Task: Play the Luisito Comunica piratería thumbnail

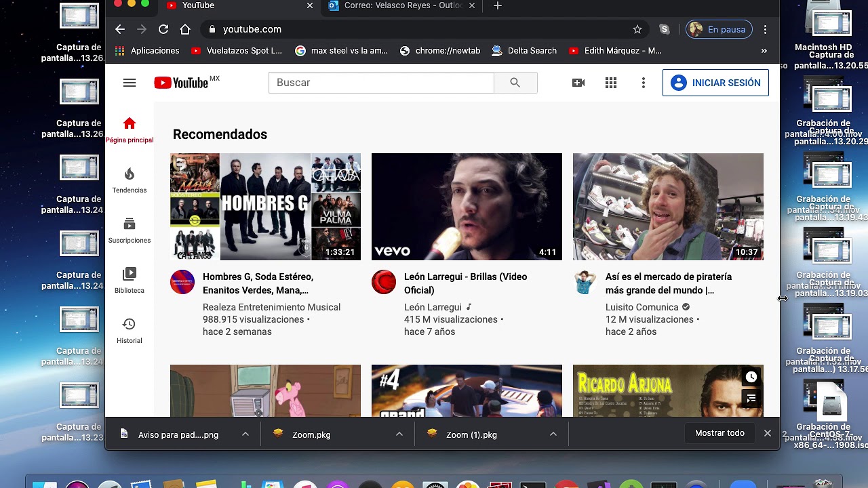Action: click(668, 207)
